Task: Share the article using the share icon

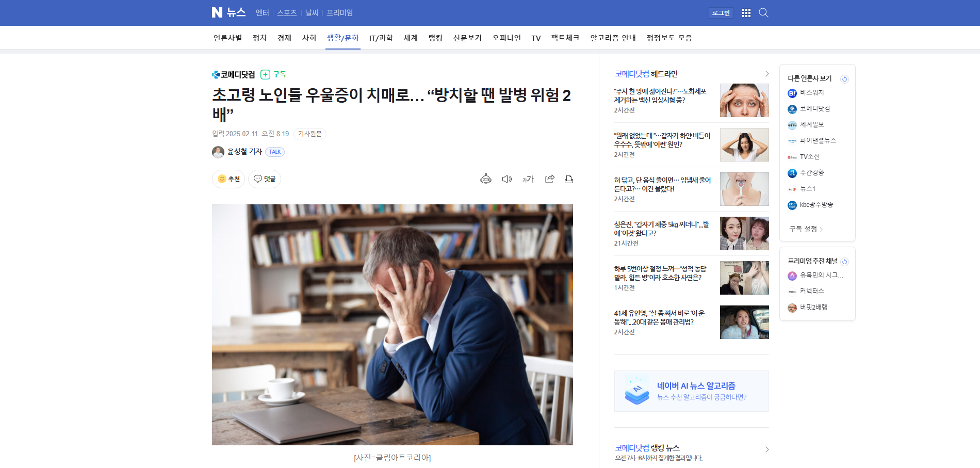Action: [550, 179]
